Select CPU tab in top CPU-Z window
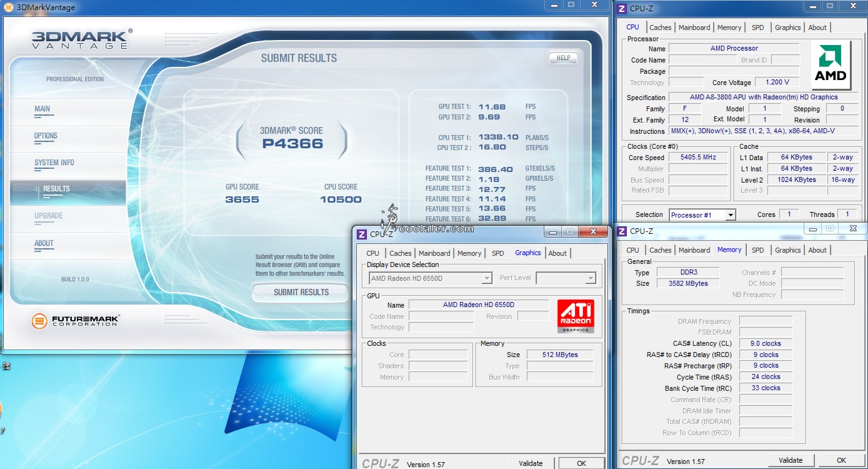This screenshot has width=868, height=469. 632,27
